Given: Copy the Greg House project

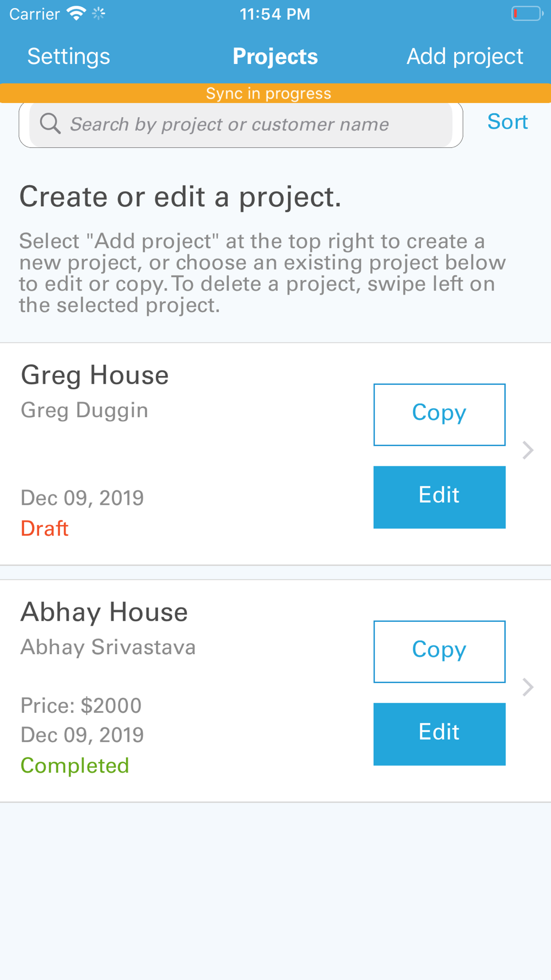Looking at the screenshot, I should (x=440, y=414).
